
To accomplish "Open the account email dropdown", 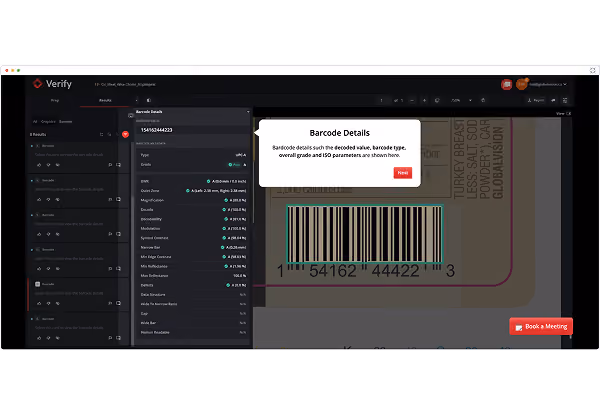I will click(x=548, y=84).
